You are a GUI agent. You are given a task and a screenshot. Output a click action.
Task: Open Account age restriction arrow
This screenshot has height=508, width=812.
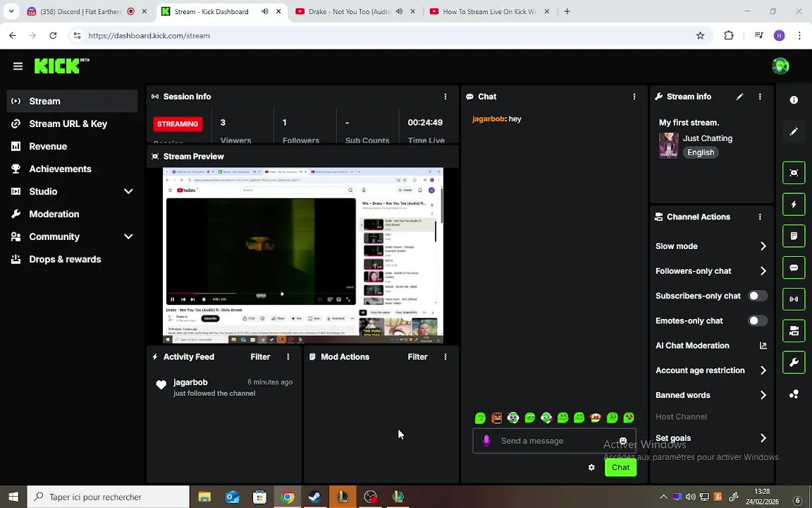763,370
